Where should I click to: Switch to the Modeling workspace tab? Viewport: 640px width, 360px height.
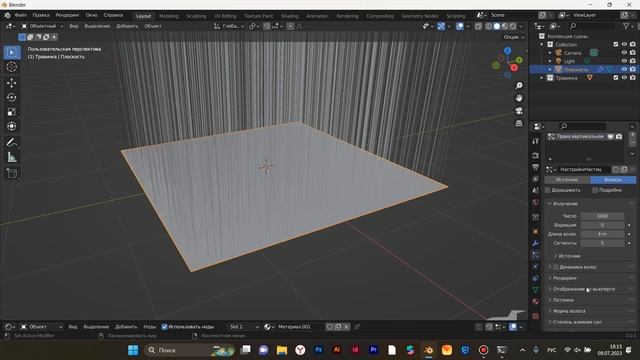(x=169, y=16)
